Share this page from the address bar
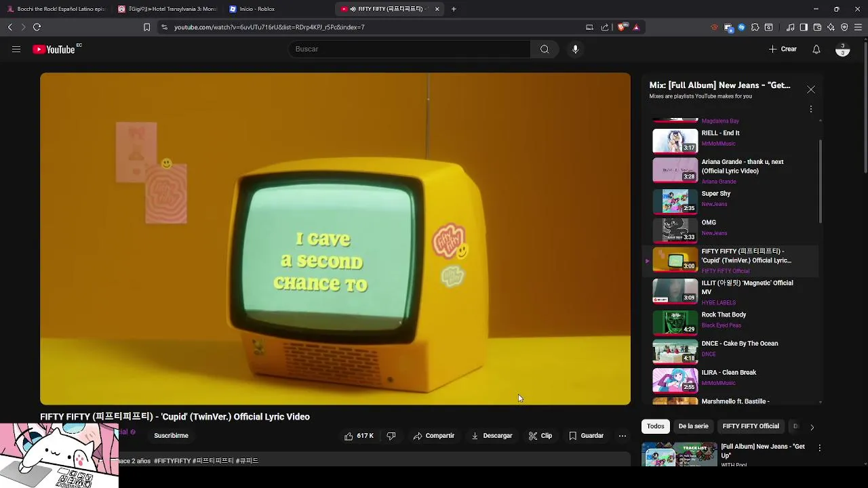 [x=605, y=27]
